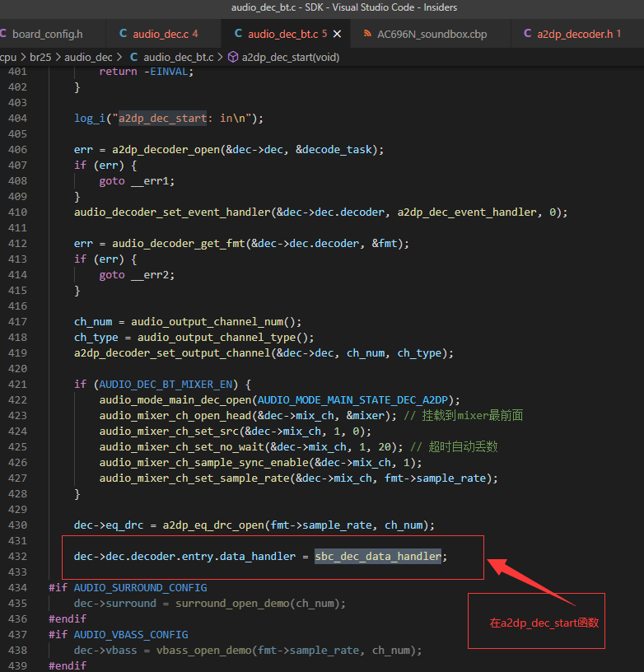Screen dimensions: 644x672
Task: Click the C file icon on audio_dec.c tab
Action: coord(123,34)
